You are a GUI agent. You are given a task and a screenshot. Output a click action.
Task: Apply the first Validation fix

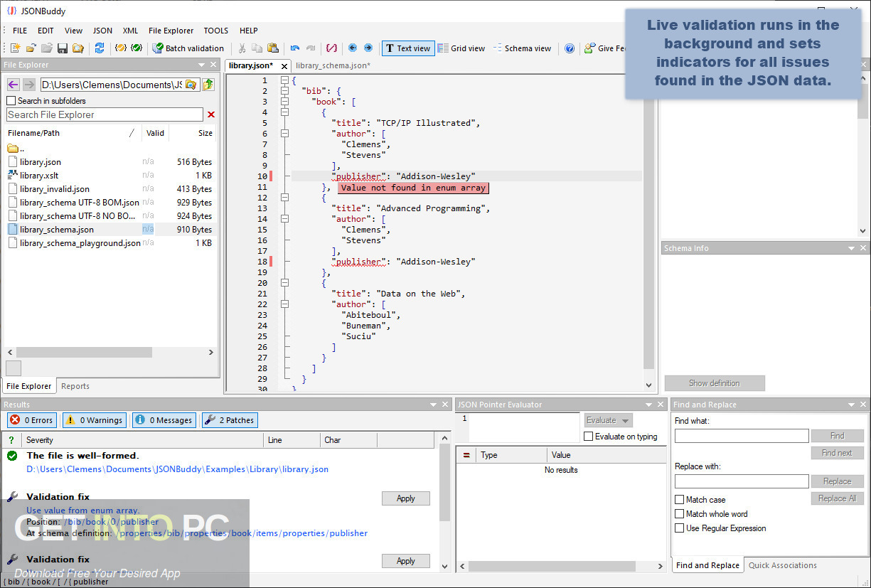pyautogui.click(x=406, y=498)
